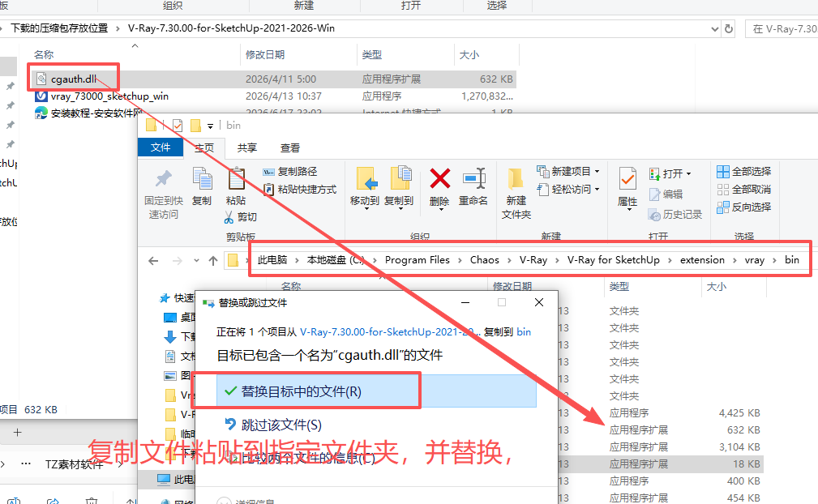Viewport: 818px width, 504px height.
Task: Create a New Folder (新建文件夹)
Action: tap(516, 193)
